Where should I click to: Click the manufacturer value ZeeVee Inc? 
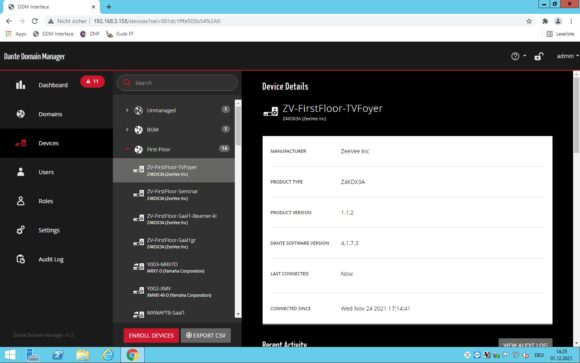coord(355,151)
